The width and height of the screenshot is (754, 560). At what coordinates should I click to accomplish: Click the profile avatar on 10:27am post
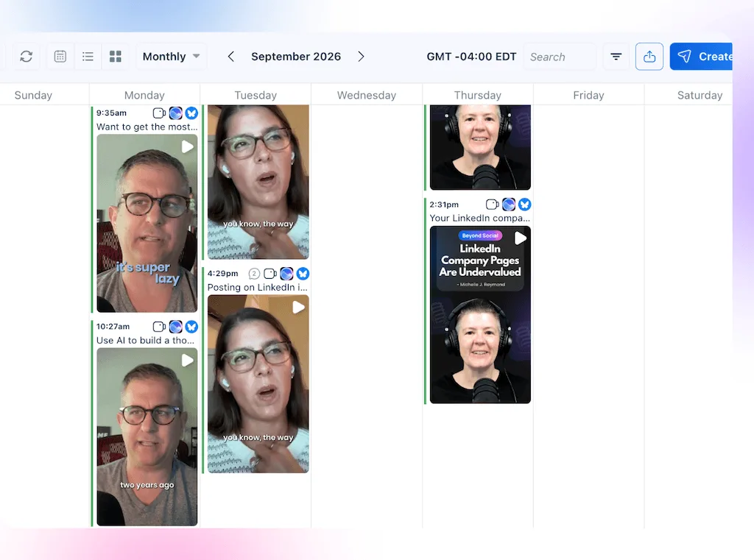(176, 327)
